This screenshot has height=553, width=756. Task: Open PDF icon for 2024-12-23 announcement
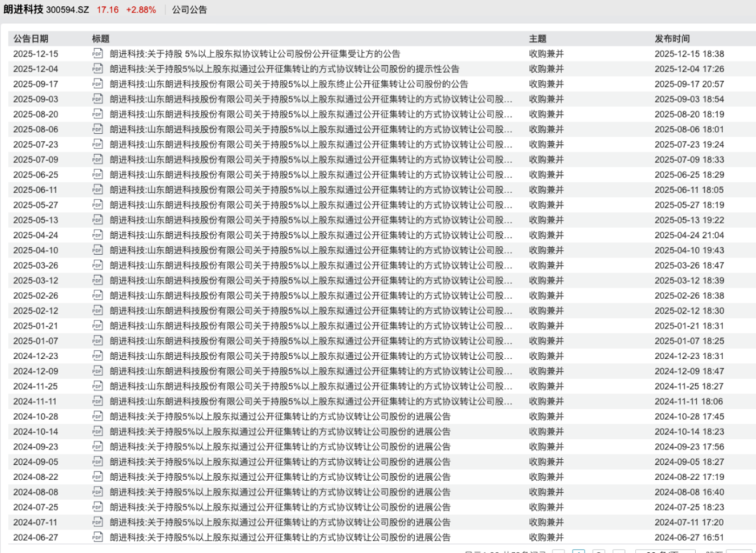(97, 356)
